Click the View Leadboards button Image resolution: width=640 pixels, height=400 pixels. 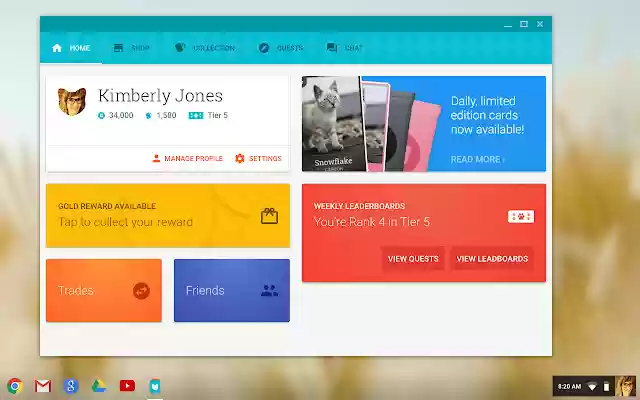[x=492, y=259]
